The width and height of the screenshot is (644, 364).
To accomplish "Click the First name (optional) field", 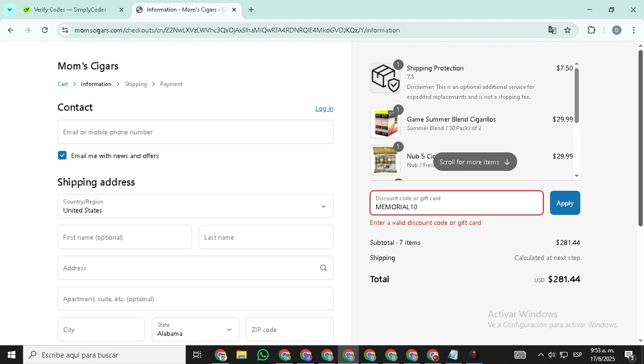I will pos(125,237).
